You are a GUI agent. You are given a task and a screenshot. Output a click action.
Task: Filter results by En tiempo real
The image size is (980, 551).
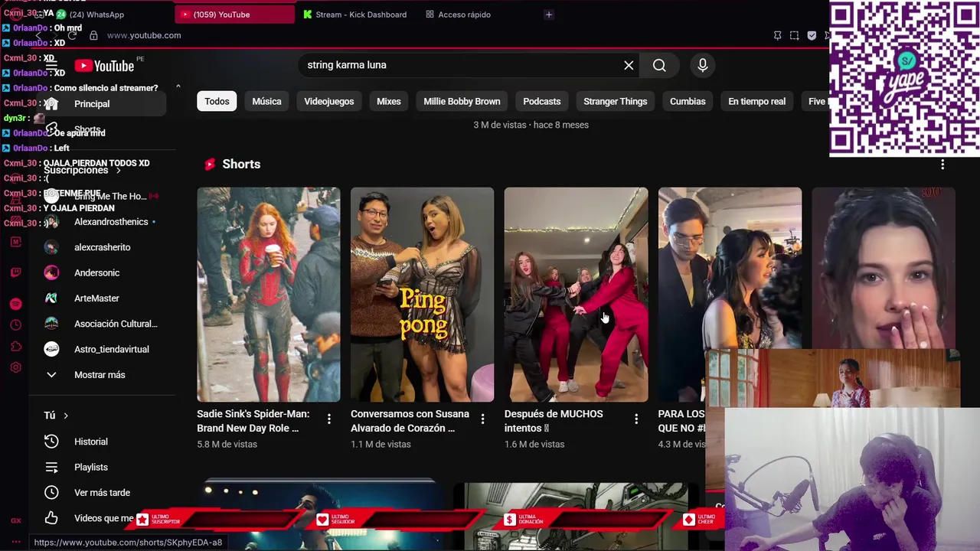tap(756, 101)
